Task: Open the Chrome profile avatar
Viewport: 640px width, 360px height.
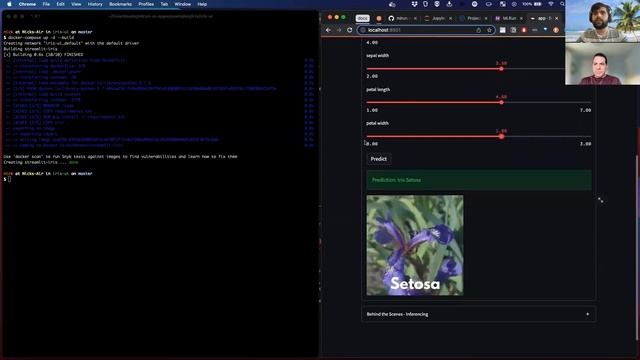Action: 556,30
